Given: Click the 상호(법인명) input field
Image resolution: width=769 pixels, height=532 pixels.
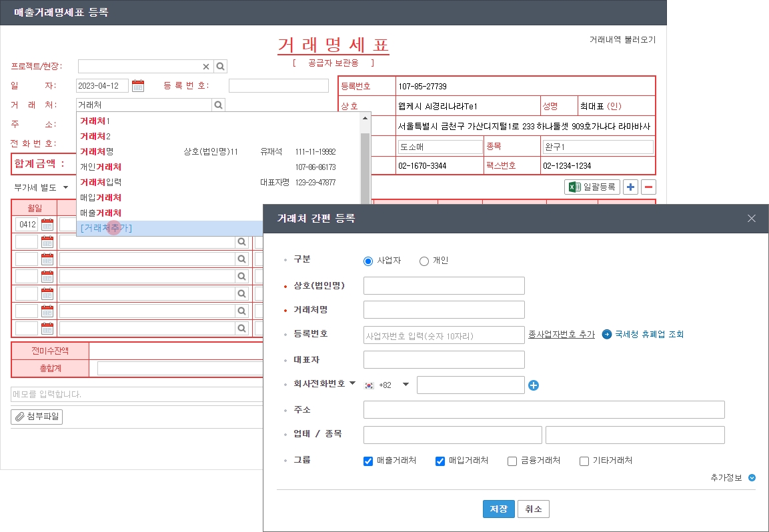Looking at the screenshot, I should [444, 285].
